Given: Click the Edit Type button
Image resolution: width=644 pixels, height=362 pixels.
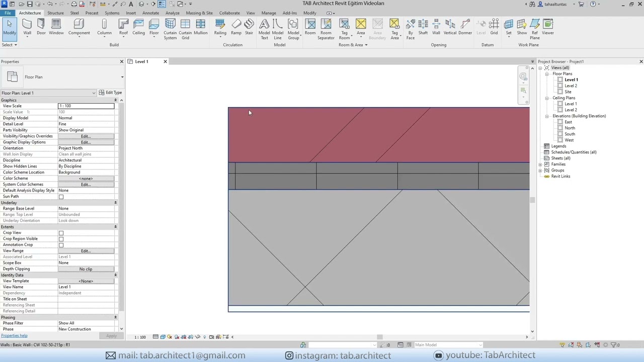Looking at the screenshot, I should click(x=110, y=93).
